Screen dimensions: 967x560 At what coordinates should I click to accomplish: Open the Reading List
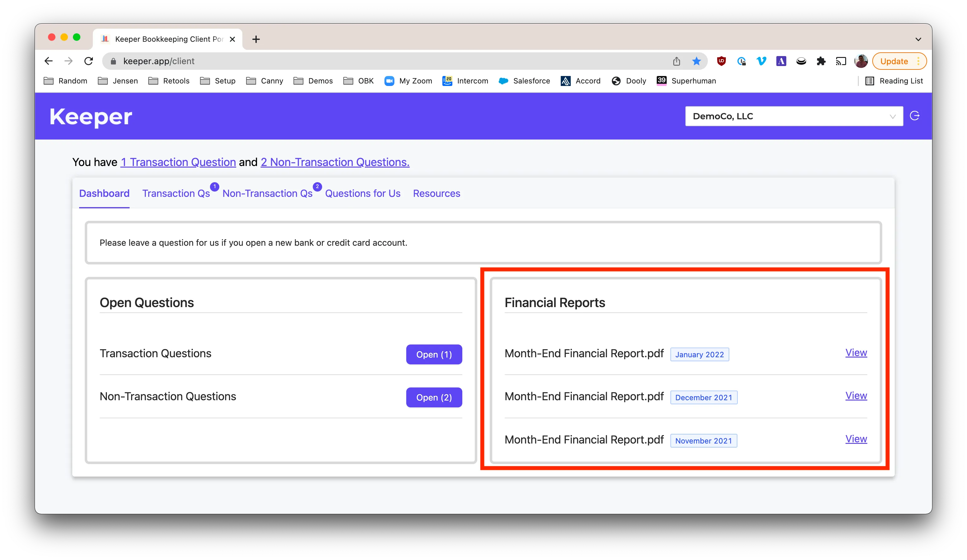pyautogui.click(x=894, y=81)
